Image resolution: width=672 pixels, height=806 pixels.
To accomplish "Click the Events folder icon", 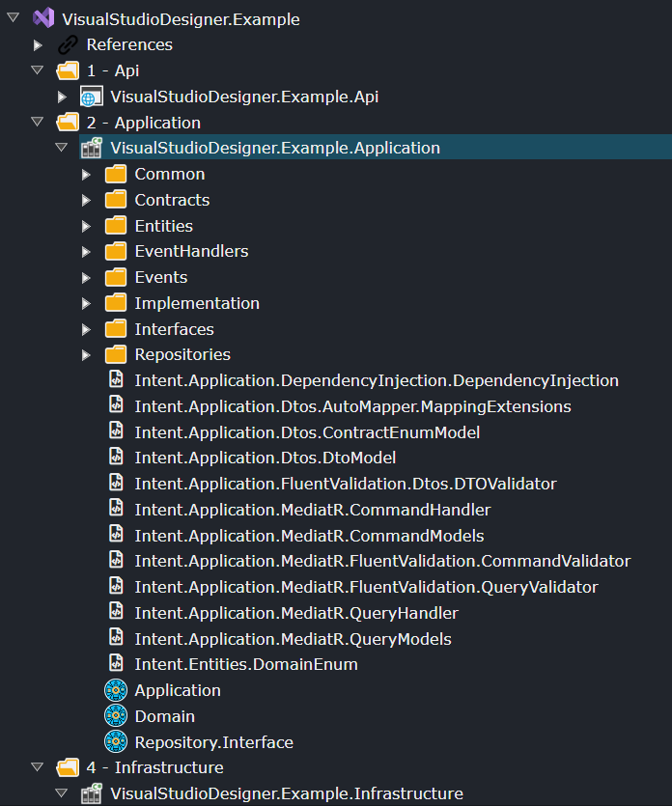I will click(x=116, y=277).
